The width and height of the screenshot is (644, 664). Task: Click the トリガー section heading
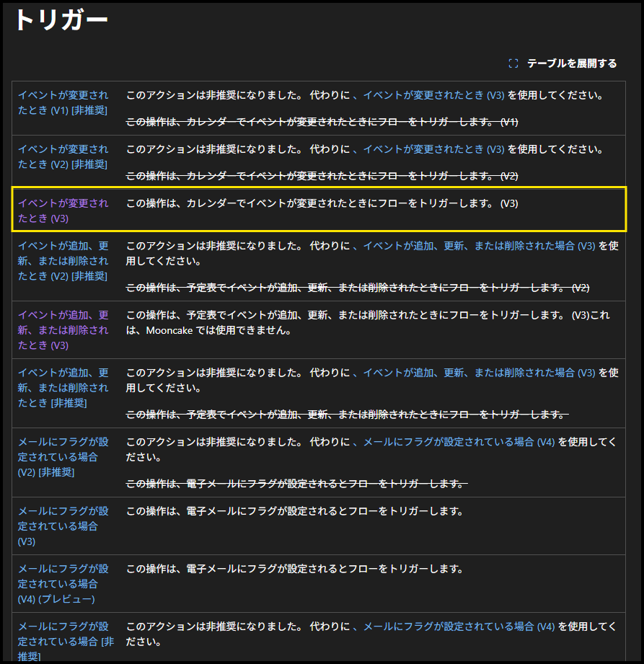point(61,20)
